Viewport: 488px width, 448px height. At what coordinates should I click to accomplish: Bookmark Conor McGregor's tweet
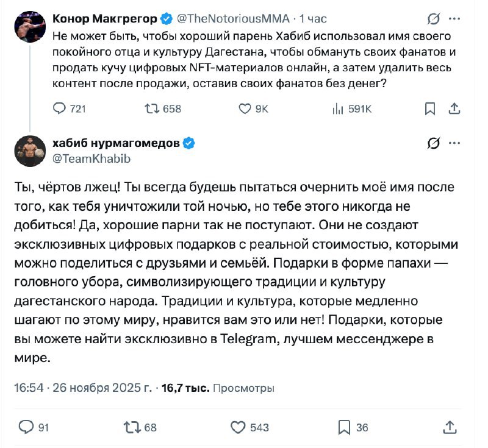point(431,107)
